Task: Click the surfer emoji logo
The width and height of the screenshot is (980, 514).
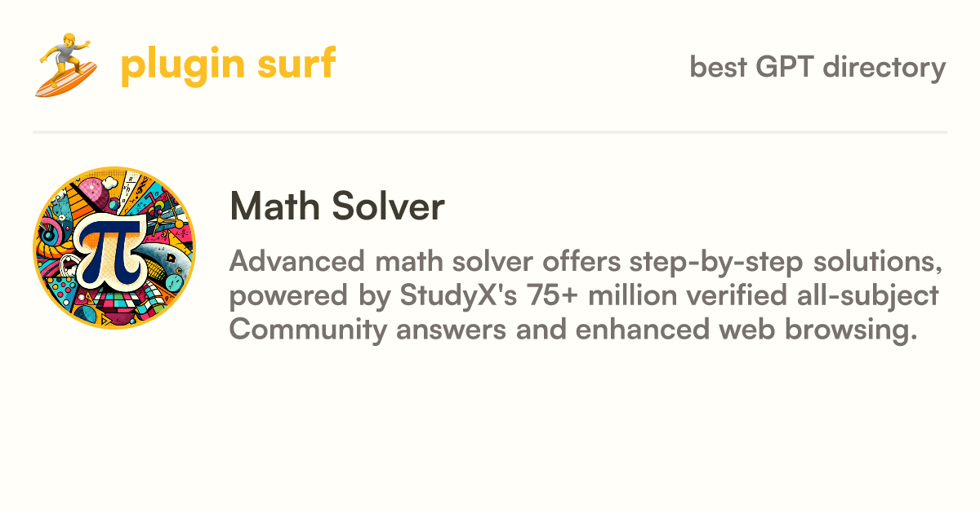Action: [x=66, y=64]
